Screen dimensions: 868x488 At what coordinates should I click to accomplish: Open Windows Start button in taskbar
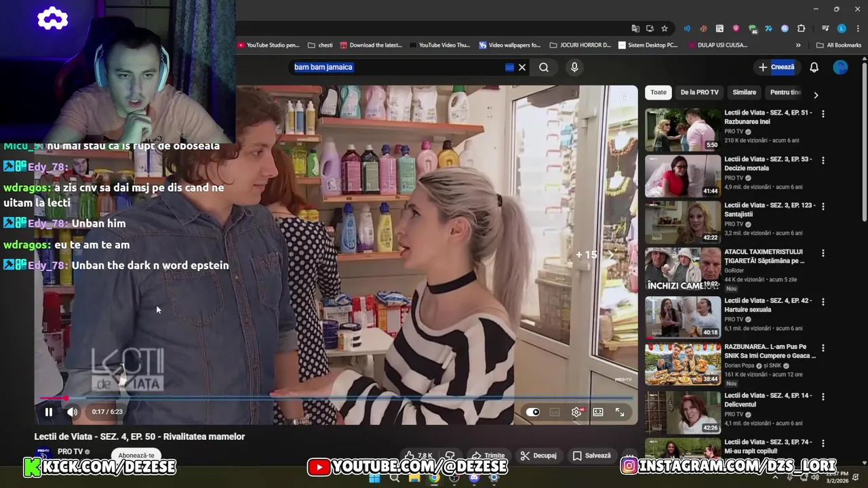pos(374,478)
